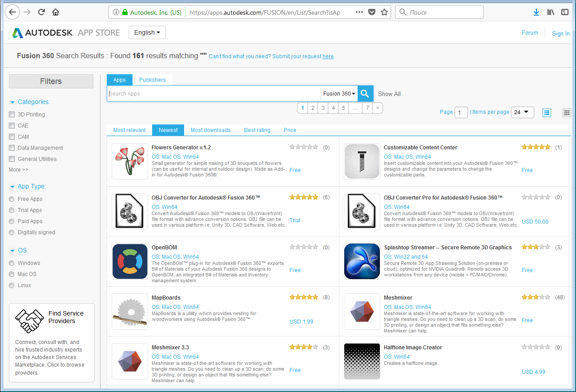
Task: Go to the browser Home icon
Action: tap(56, 12)
